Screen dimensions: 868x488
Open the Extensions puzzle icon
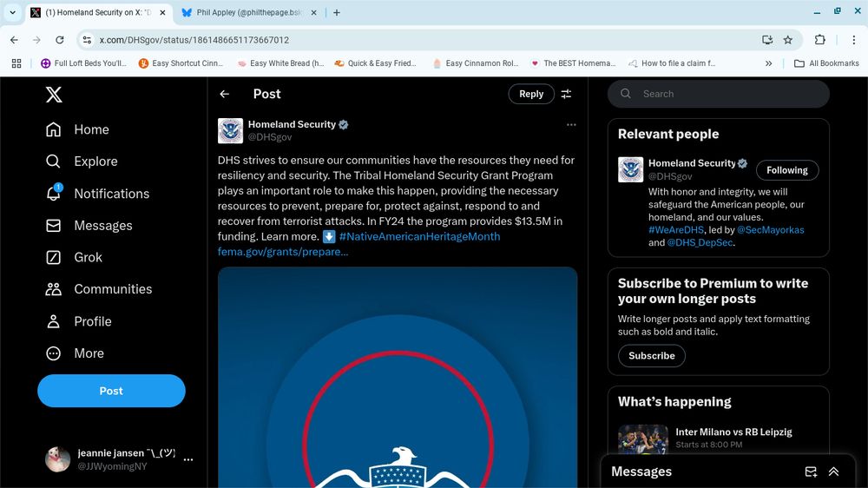click(820, 40)
